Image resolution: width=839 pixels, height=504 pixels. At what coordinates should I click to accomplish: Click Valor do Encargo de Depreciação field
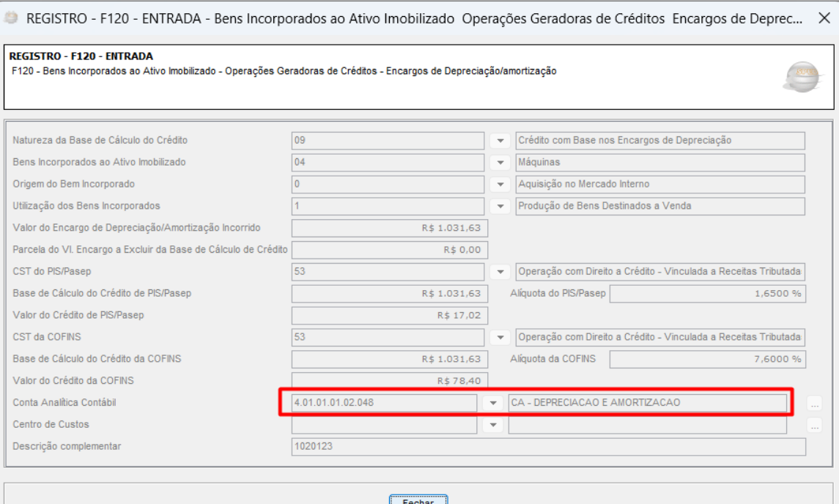click(x=390, y=228)
